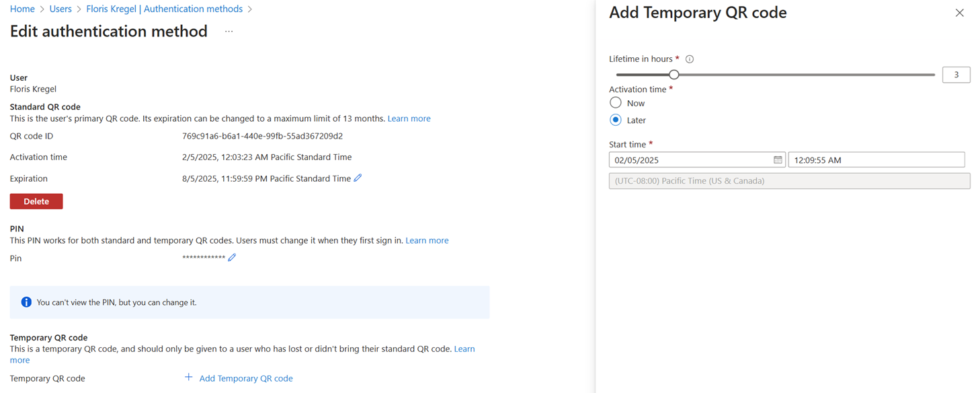This screenshot has width=980, height=393.
Task: Open Users from the breadcrumb trail
Action: click(x=60, y=8)
